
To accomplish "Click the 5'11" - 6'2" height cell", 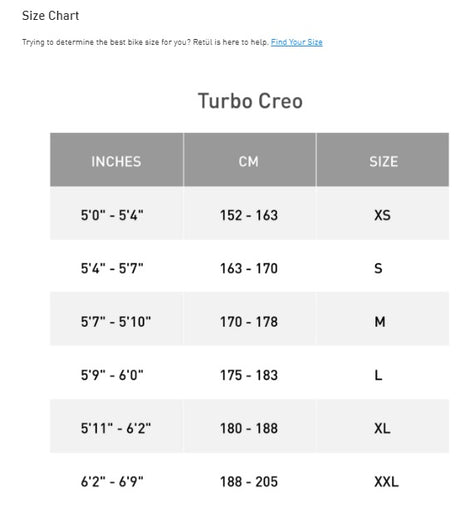I will 116,426.
